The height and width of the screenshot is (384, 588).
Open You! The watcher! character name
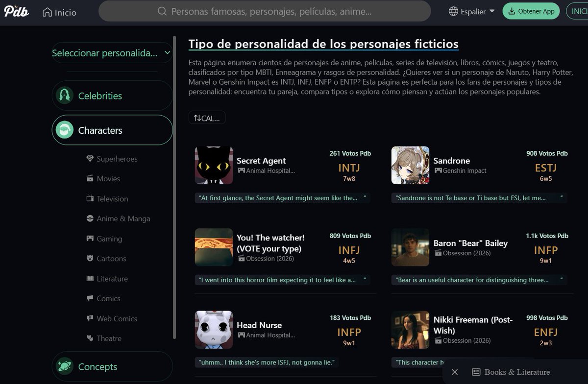(x=270, y=243)
